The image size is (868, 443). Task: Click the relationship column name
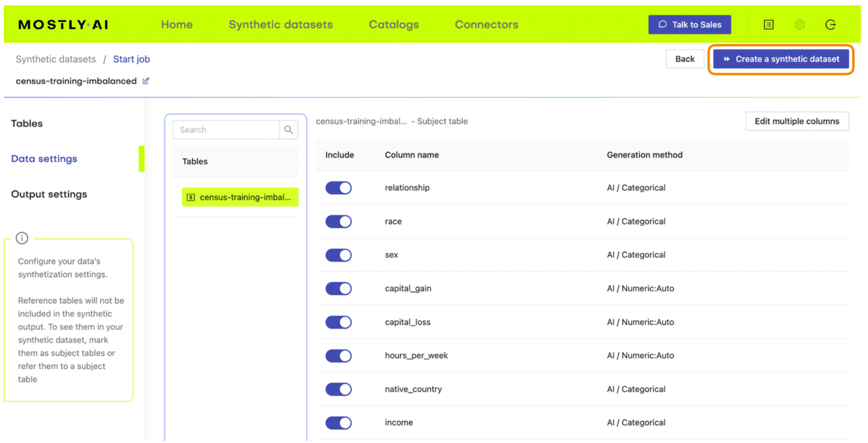[x=407, y=188]
